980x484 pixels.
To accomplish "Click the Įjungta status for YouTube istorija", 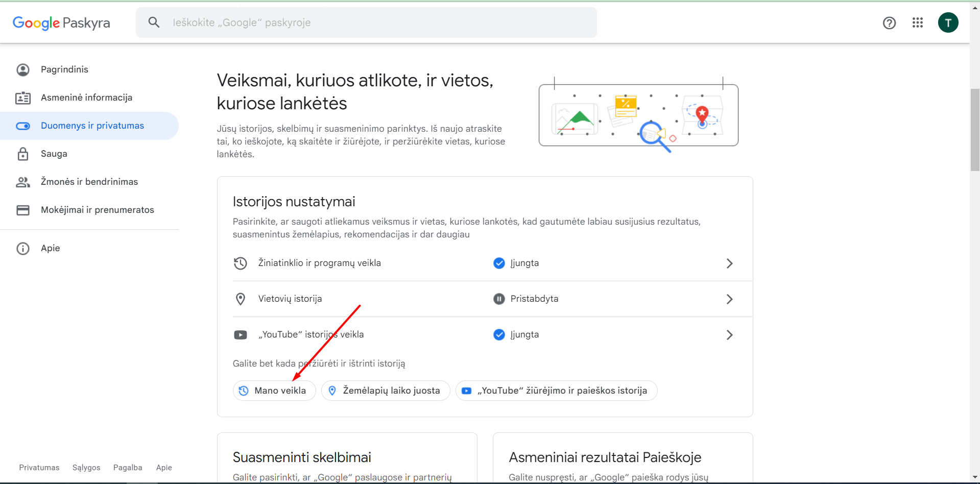I will click(524, 334).
